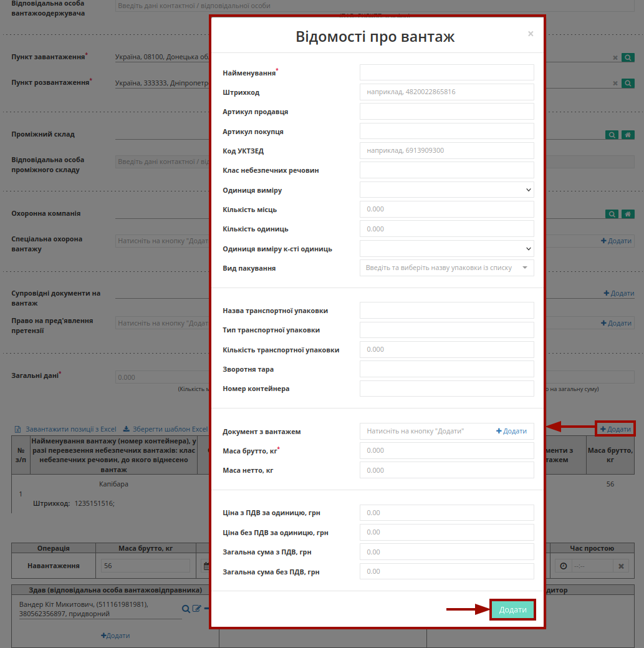The height and width of the screenshot is (648, 644).
Task: Click clock icon in Час простою column
Action: pos(564,566)
